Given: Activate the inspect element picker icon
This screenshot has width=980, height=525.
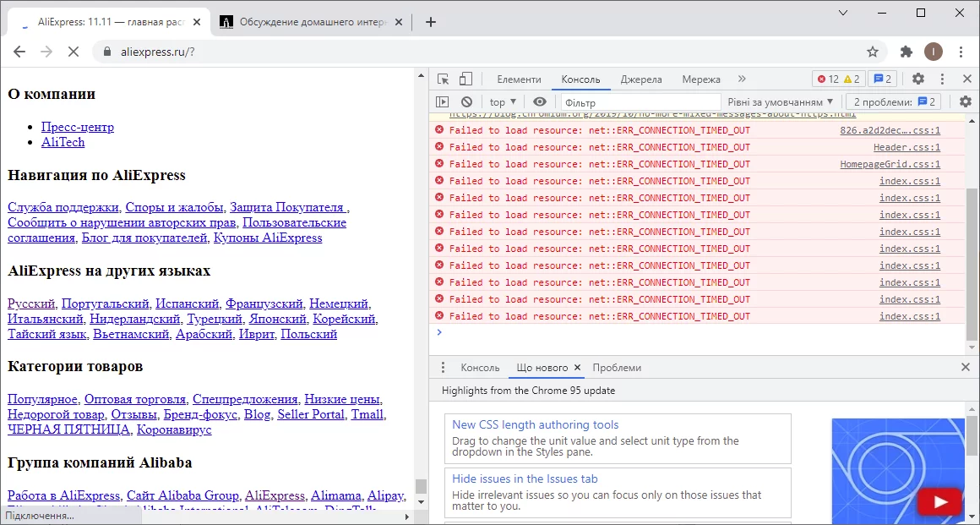Looking at the screenshot, I should [443, 79].
